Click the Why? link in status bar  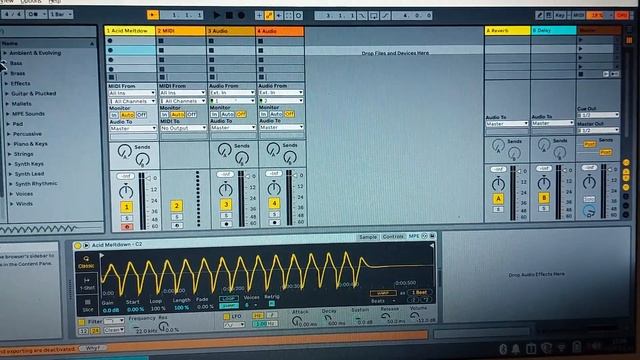pos(93,348)
